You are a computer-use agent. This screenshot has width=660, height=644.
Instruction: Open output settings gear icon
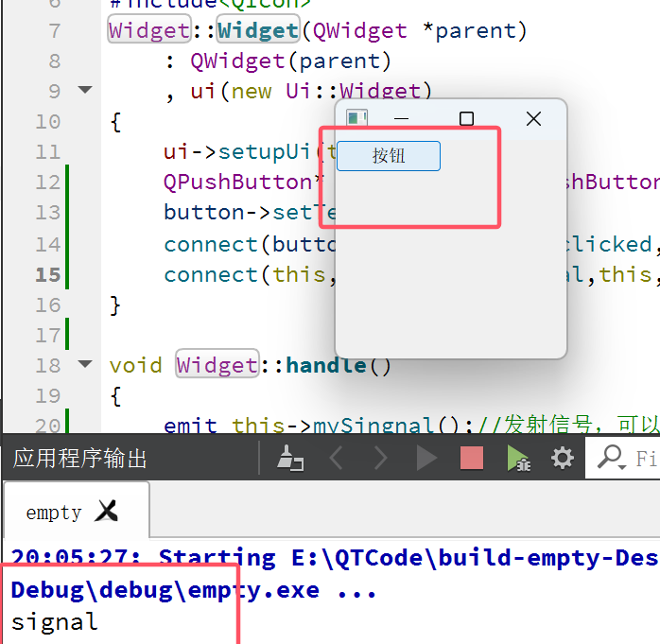coord(563,458)
